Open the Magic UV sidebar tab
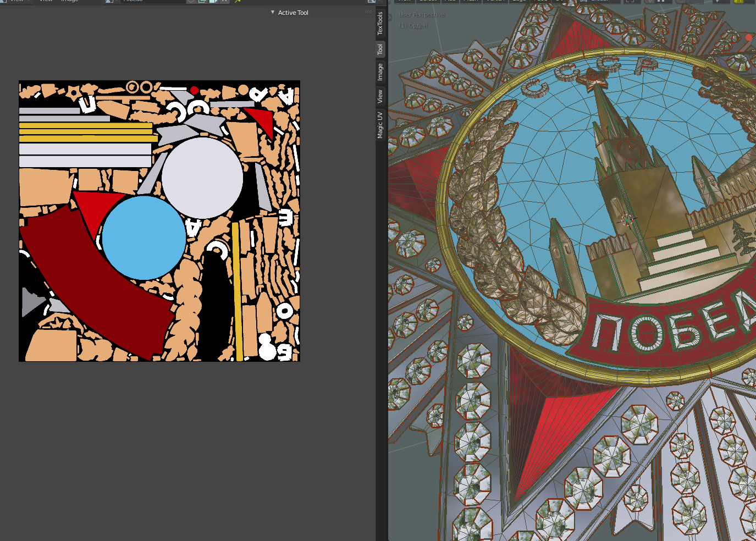The image size is (756, 541). click(x=380, y=125)
